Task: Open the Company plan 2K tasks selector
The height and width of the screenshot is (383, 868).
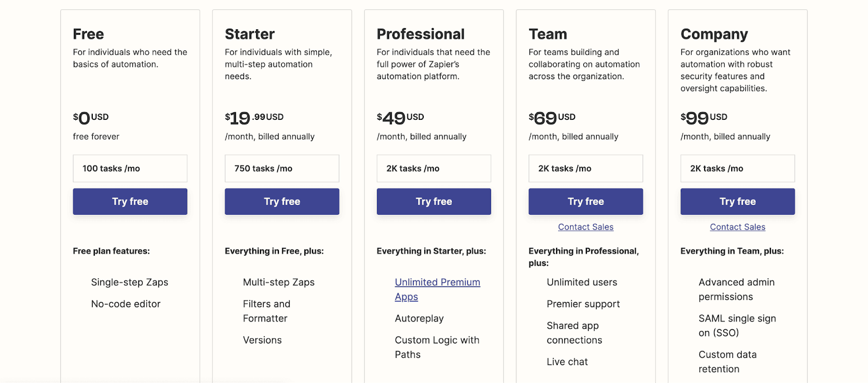Action: coord(737,168)
